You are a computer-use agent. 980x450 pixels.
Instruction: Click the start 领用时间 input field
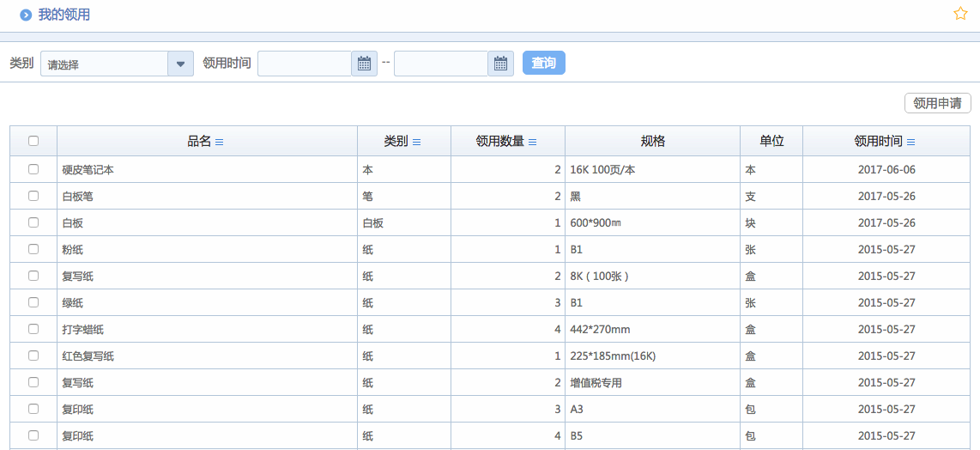point(305,64)
